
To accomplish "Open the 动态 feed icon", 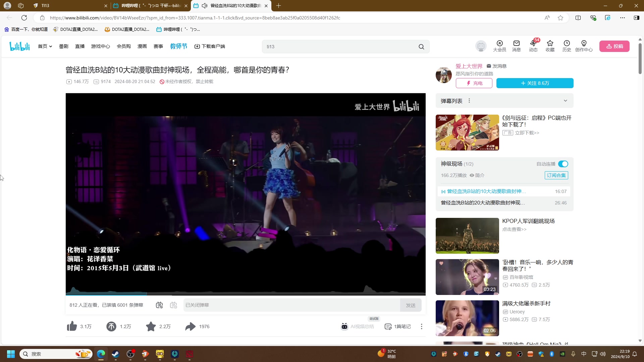I will 533,46.
